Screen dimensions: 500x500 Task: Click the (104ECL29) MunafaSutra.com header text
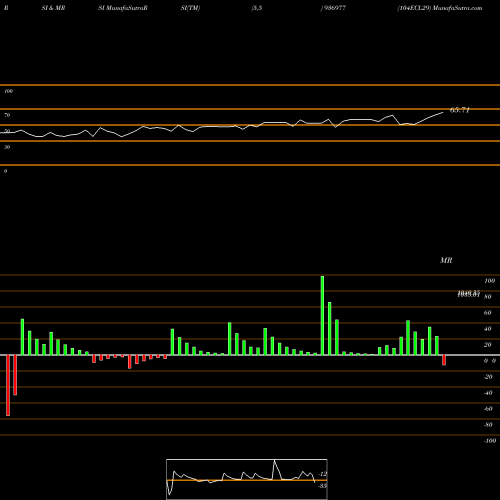tap(440, 8)
